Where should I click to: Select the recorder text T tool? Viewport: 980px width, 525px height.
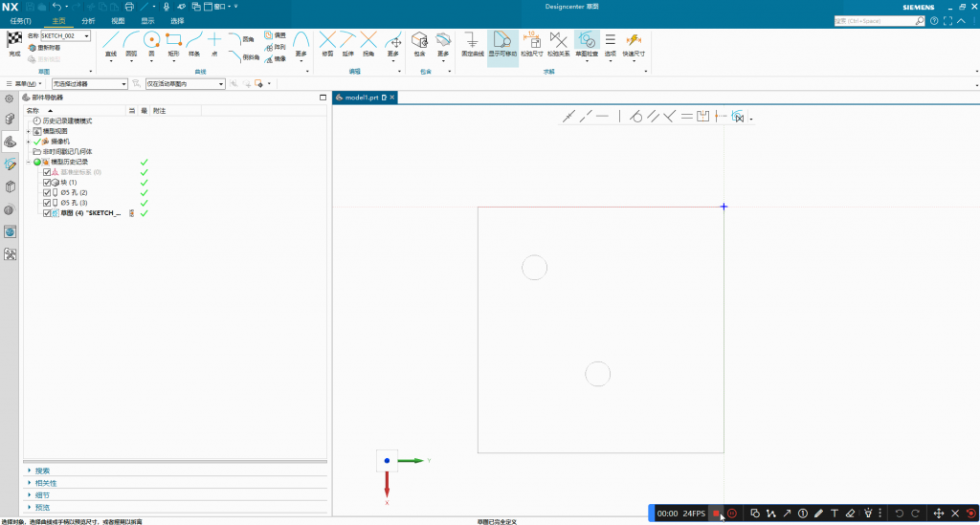(835, 514)
